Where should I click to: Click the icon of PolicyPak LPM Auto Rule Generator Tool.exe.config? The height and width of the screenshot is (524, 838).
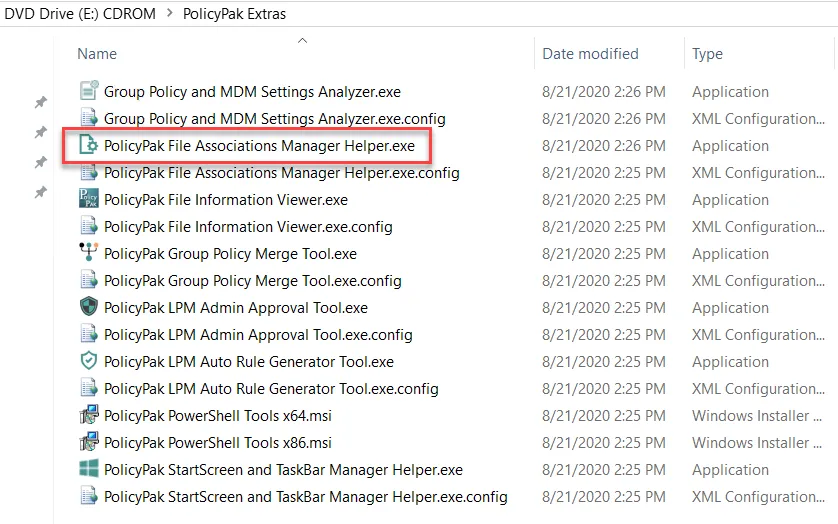pos(89,388)
